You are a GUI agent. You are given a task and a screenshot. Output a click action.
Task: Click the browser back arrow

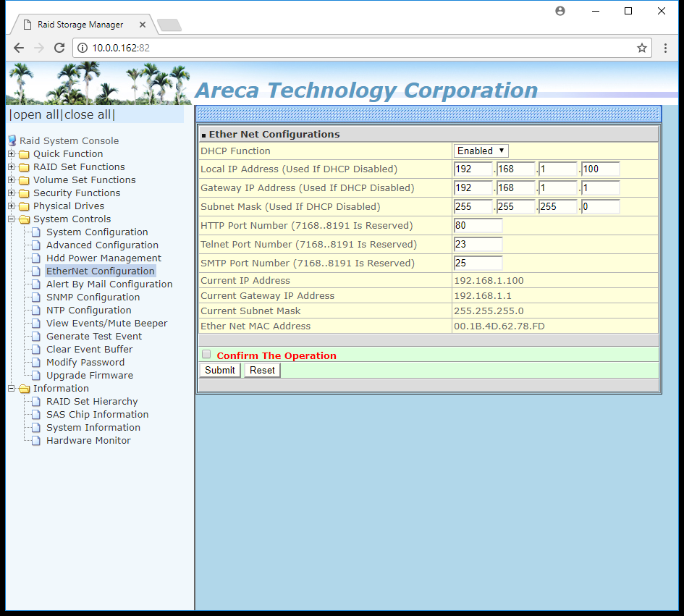19,48
